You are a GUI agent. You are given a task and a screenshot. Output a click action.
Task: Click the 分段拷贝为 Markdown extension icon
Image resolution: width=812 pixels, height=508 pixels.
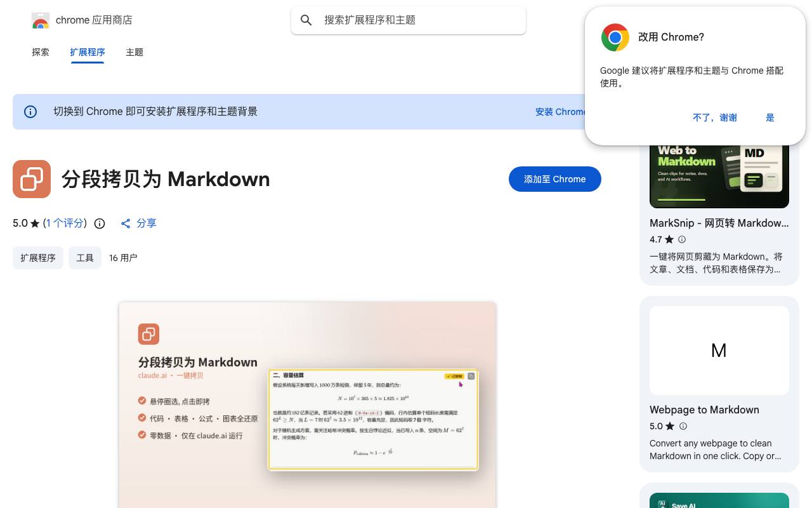(x=32, y=179)
